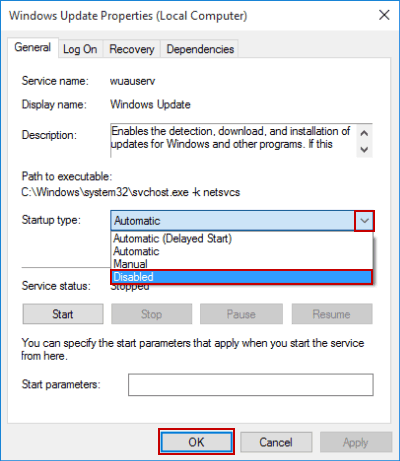Start the Windows Update service
Screen dimensions: 400x461
point(63,314)
